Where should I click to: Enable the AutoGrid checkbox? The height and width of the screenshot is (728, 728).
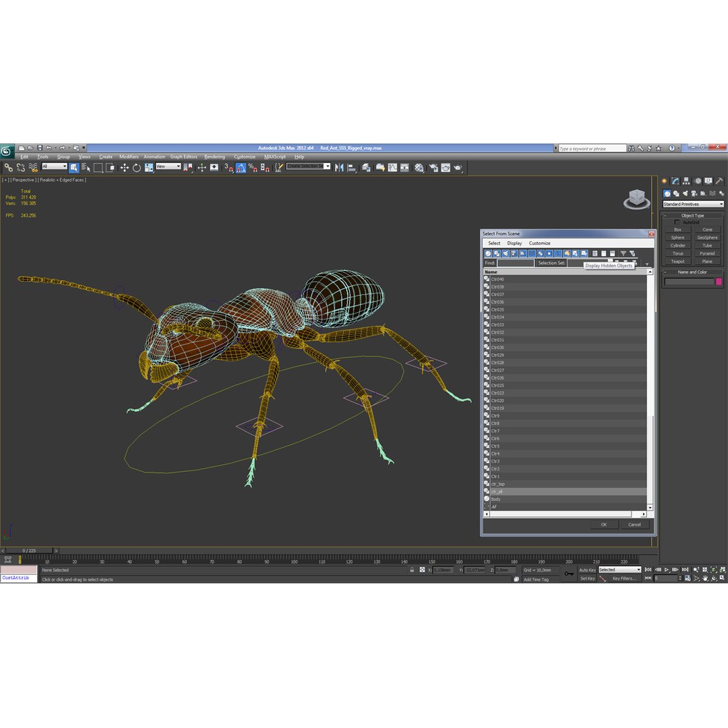tap(677, 222)
